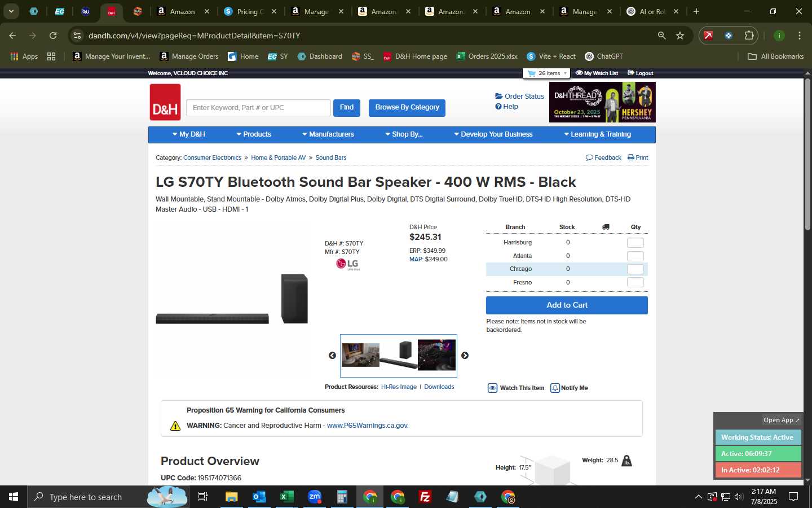Open the D&H Home page bookmark

(x=415, y=56)
